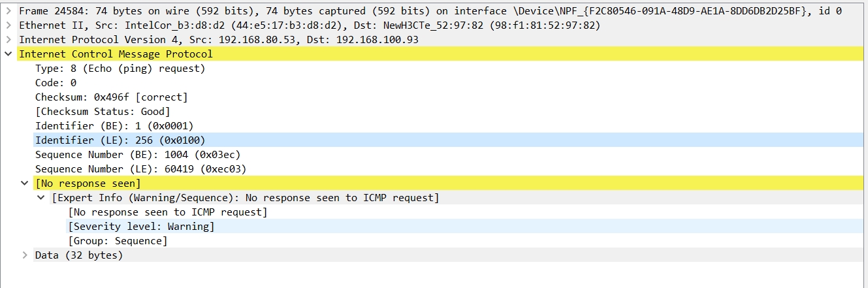The height and width of the screenshot is (288, 868).
Task: Collapse the Expert Info warning node arrow
Action: coord(40,198)
